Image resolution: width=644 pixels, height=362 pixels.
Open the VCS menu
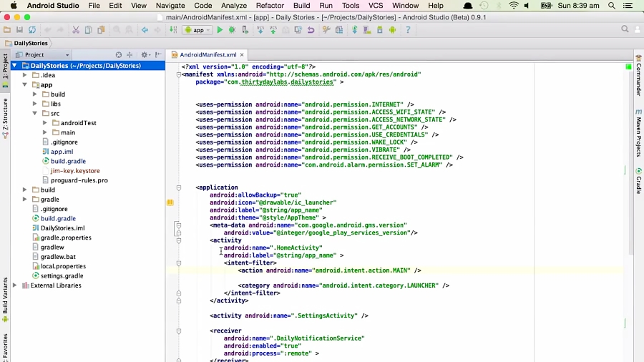(x=376, y=6)
